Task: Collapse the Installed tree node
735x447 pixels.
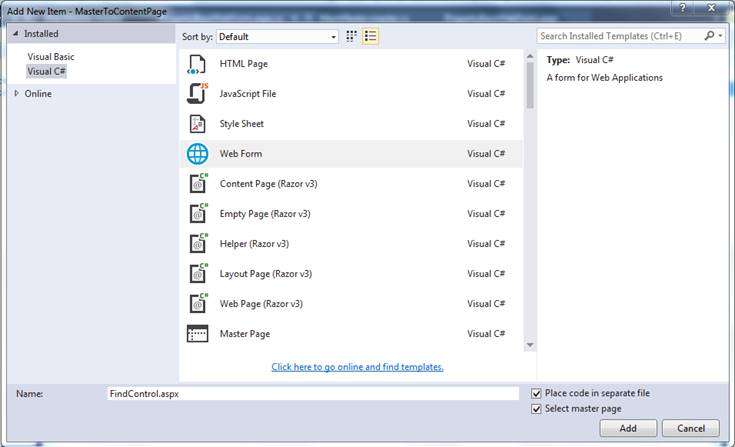Action: pyautogui.click(x=15, y=34)
